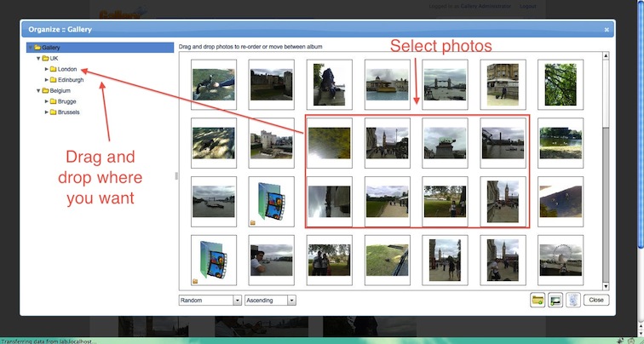Click the London folder icon
Image resolution: width=644 pixels, height=344 pixels.
[x=54, y=69]
